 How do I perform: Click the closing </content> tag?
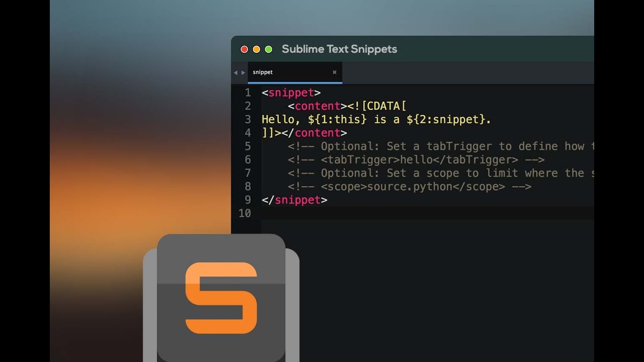tap(314, 133)
